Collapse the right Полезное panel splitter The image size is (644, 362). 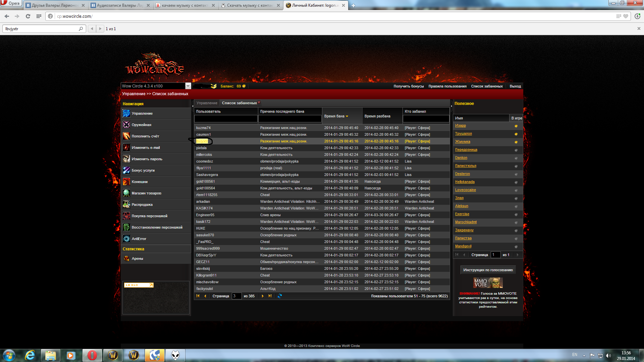click(451, 106)
